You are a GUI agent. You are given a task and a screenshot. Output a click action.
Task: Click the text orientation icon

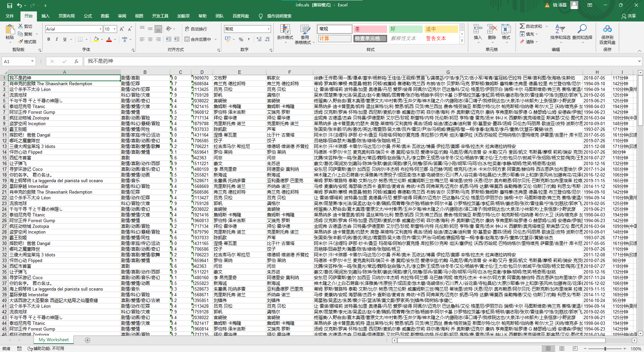[169, 29]
